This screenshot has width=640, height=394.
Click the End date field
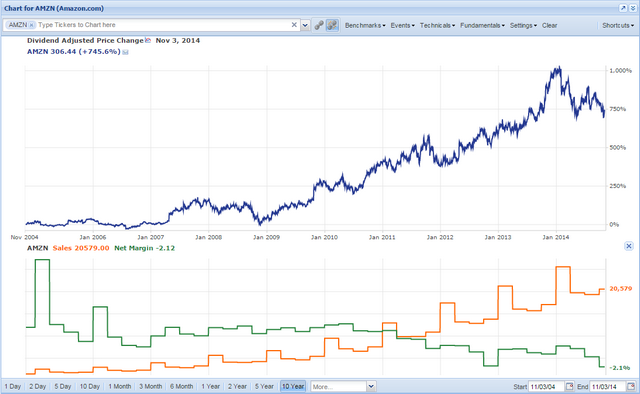point(608,386)
